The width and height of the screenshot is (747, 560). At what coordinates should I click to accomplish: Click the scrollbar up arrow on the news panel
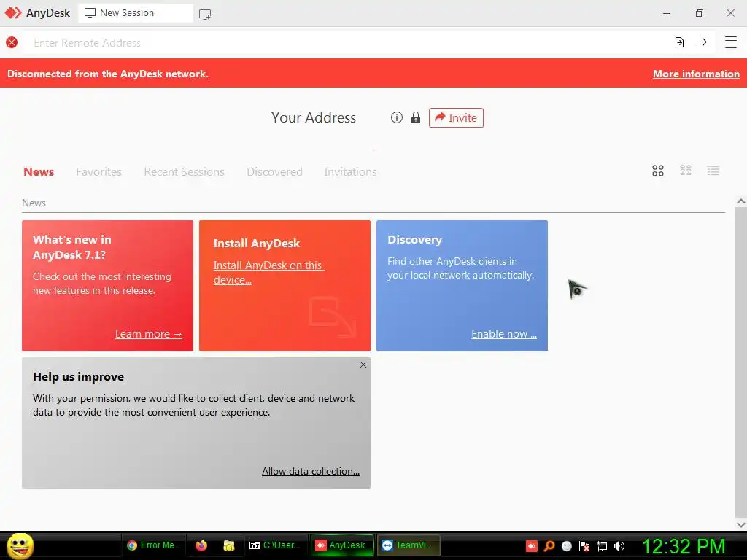pos(741,201)
